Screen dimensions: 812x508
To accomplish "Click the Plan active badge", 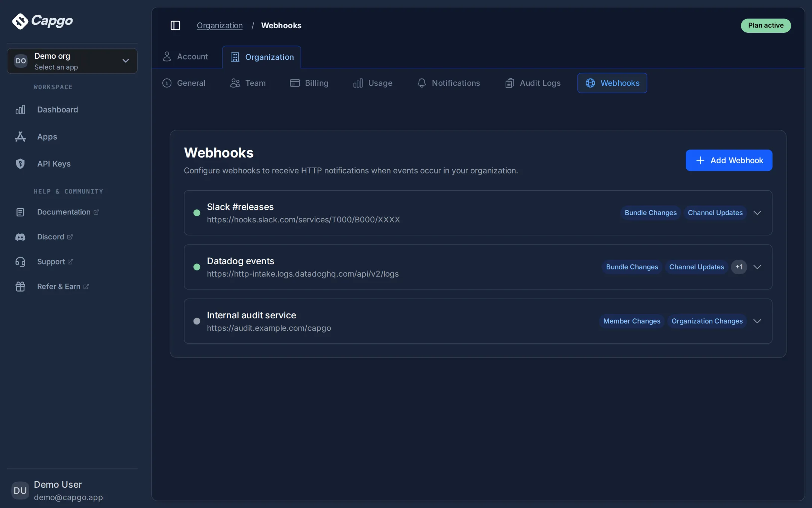I will coord(766,26).
